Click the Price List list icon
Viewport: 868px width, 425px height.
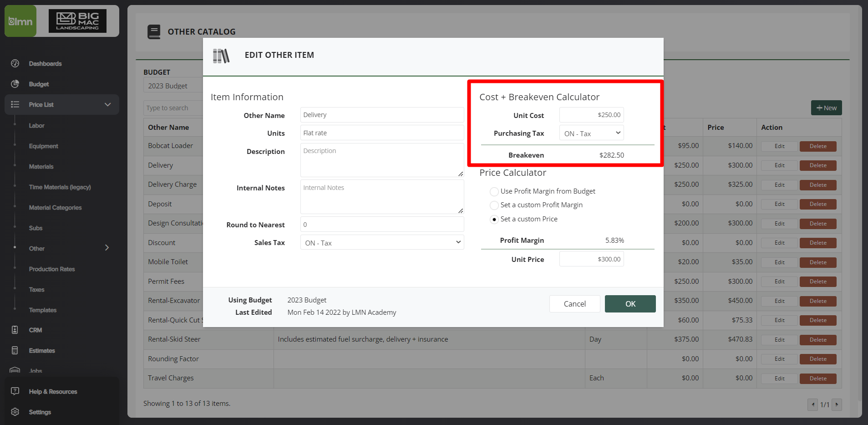(15, 104)
